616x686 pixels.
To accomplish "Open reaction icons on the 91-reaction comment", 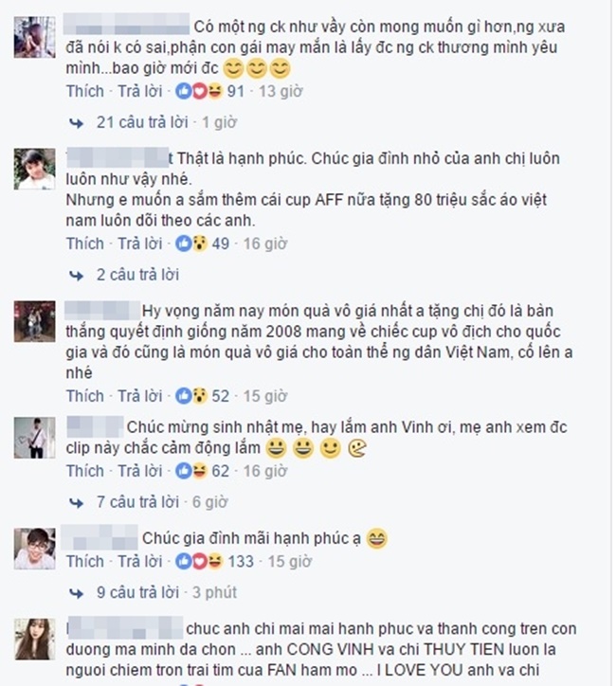I will (x=199, y=91).
